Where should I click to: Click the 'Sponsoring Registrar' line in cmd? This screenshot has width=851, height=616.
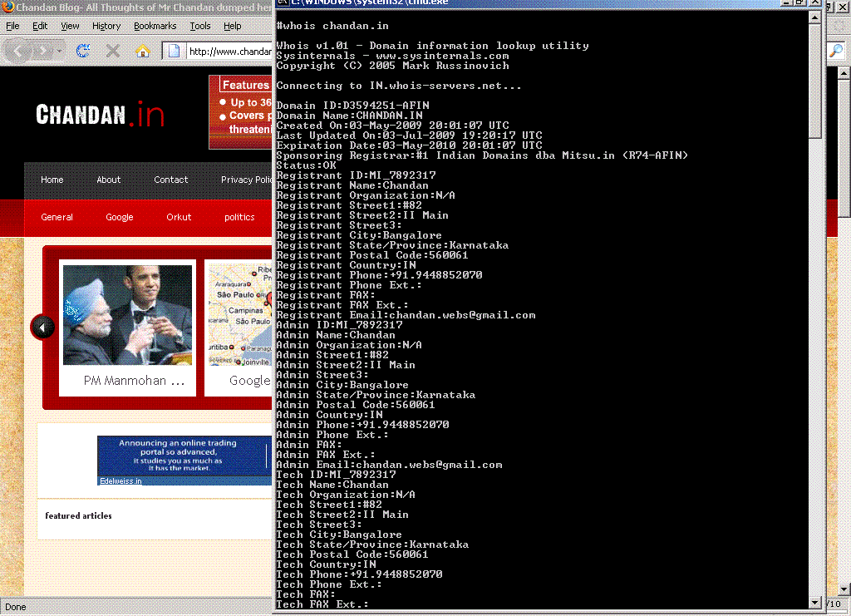point(482,155)
